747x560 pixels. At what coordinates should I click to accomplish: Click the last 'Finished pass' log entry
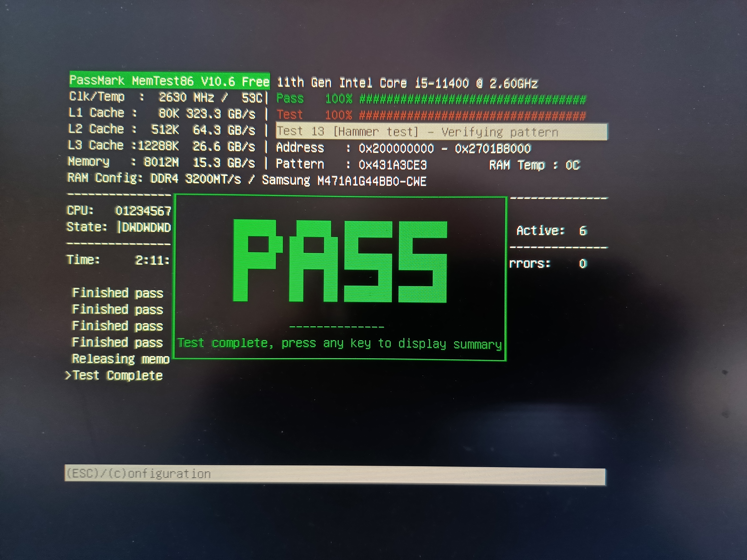[117, 343]
